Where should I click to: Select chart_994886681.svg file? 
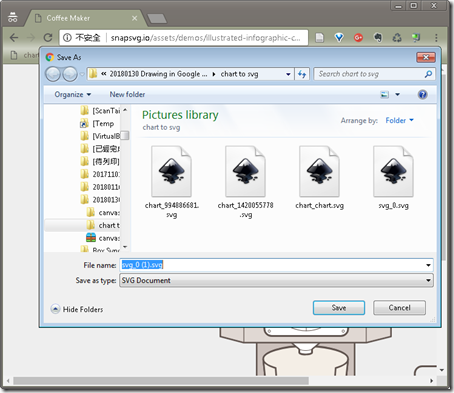(x=172, y=182)
